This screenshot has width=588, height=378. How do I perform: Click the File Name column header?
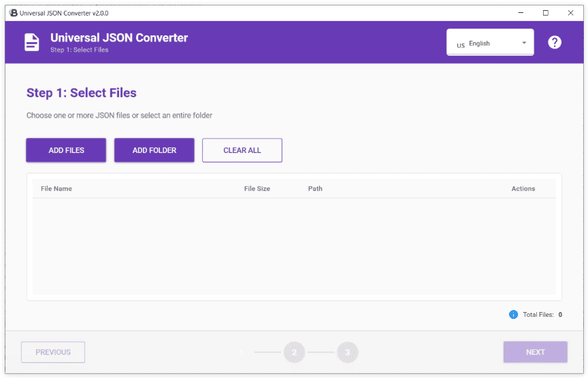(x=56, y=188)
